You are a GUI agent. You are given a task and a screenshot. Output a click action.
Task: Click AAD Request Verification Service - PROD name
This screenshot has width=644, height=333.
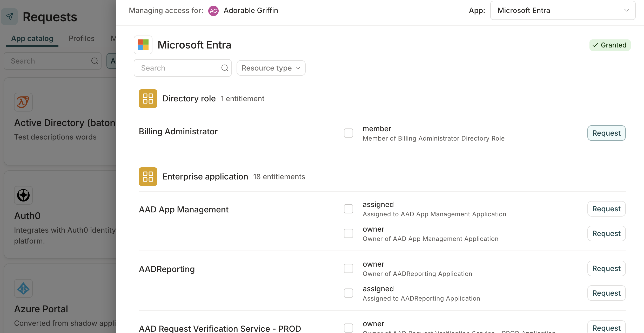point(220,328)
